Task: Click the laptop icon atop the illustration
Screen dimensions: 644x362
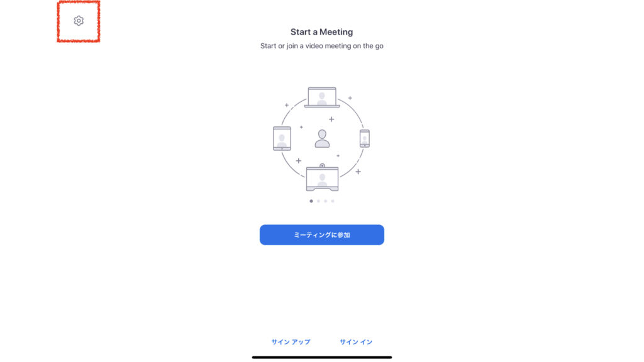Action: pos(322,97)
